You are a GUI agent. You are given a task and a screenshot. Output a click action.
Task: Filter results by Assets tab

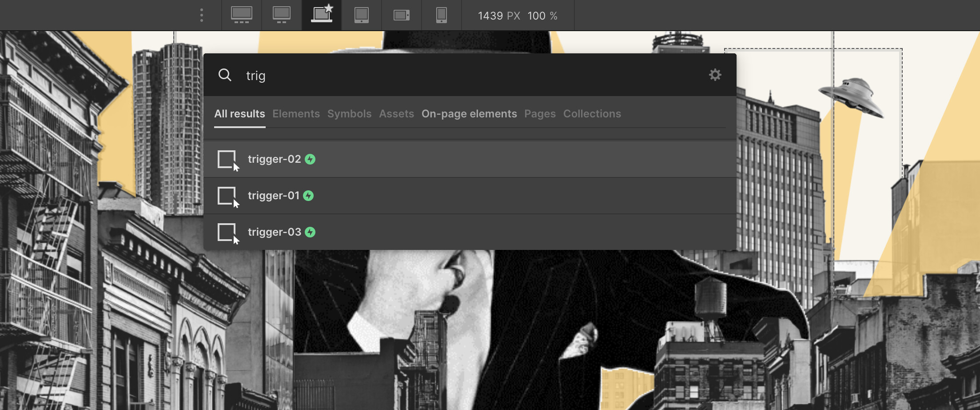396,114
